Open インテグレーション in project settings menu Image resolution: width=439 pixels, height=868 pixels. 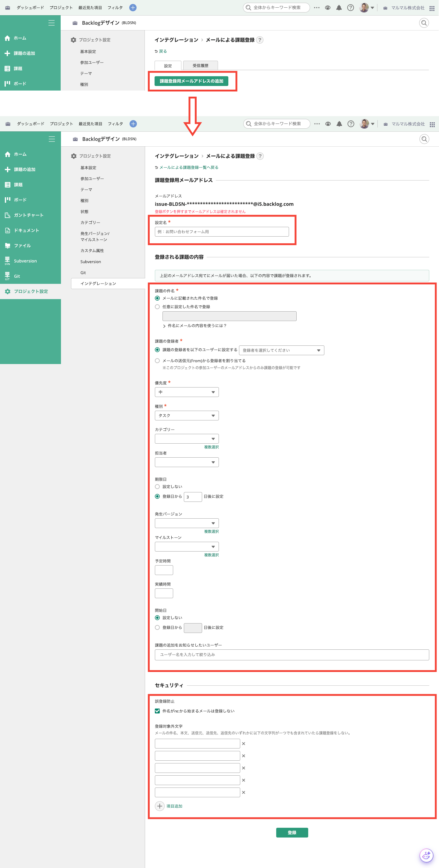(x=108, y=283)
